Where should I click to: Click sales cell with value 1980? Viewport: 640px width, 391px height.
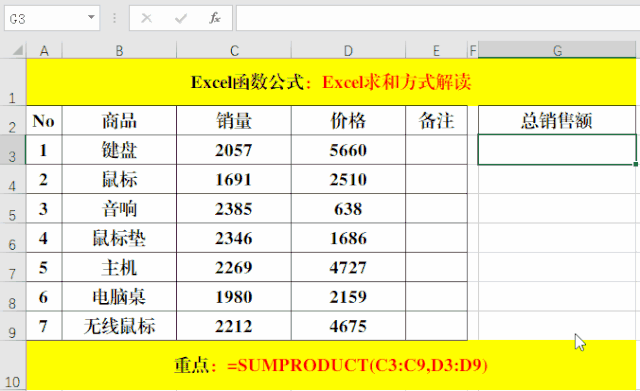click(234, 297)
